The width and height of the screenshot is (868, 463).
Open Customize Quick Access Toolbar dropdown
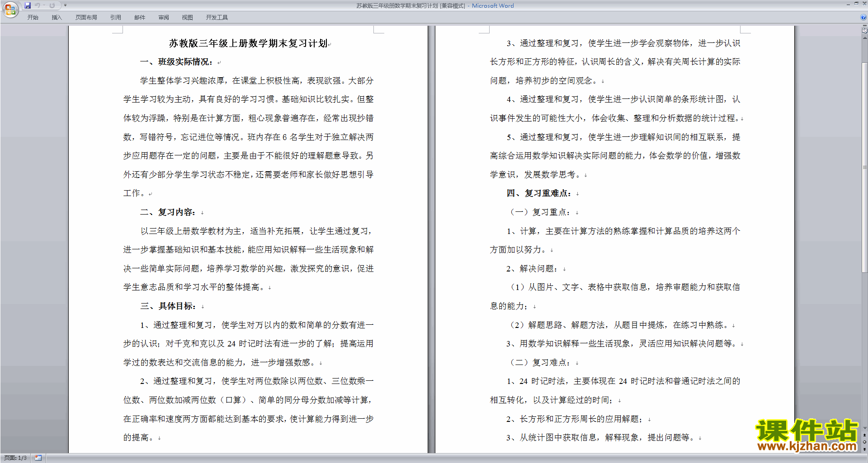[65, 5]
